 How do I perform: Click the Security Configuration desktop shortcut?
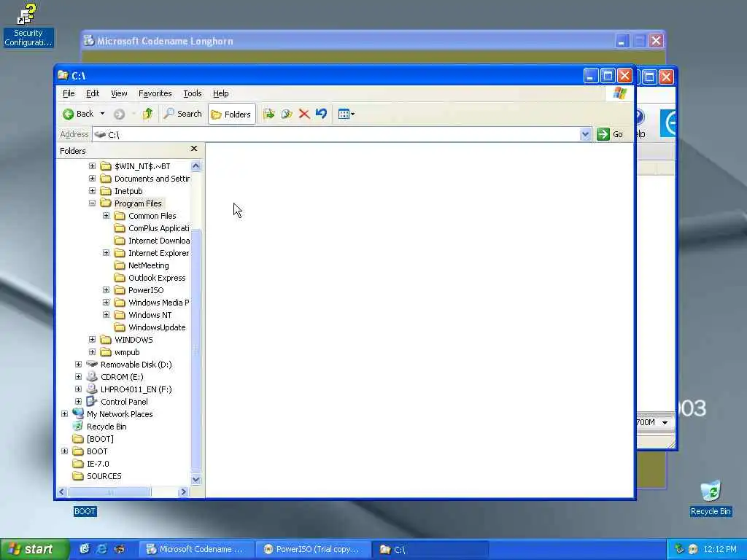point(28,25)
